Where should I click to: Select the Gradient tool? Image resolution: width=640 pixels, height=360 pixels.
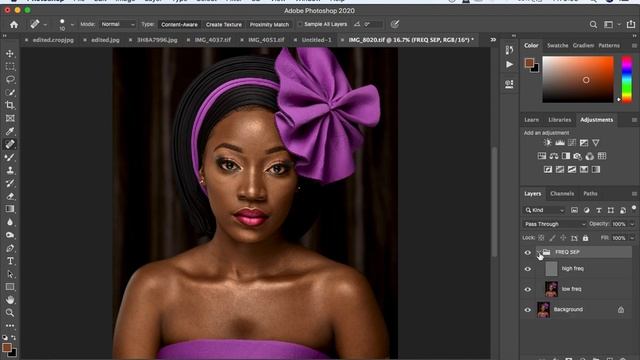click(x=10, y=209)
